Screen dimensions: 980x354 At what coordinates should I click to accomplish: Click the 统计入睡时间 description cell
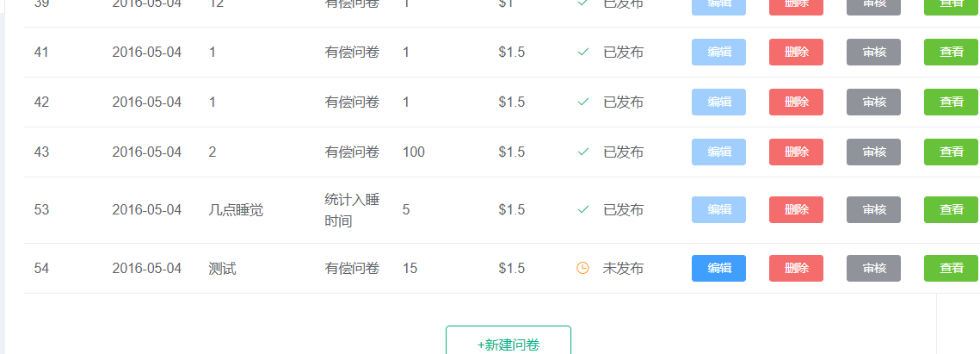point(352,210)
